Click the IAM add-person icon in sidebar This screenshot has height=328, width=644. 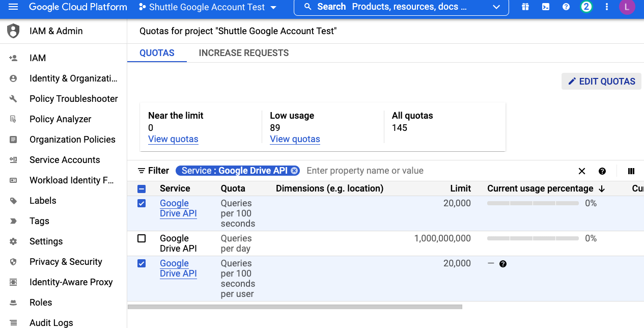point(13,58)
